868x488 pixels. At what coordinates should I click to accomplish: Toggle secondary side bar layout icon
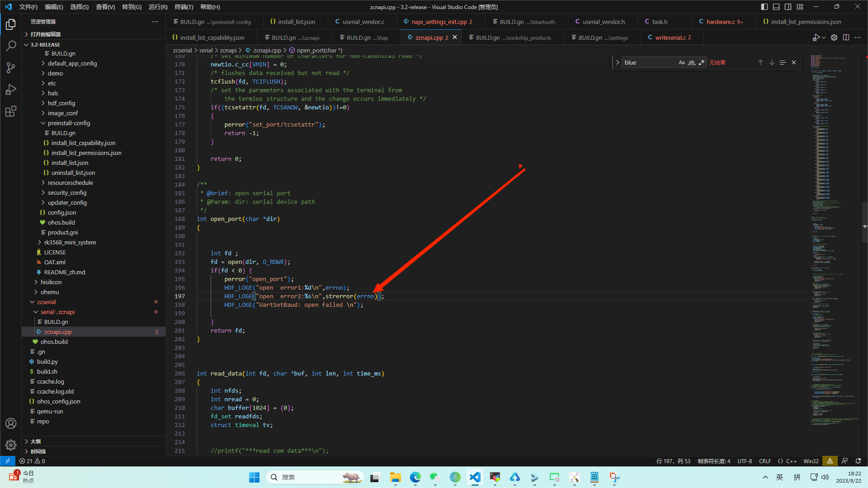[788, 7]
